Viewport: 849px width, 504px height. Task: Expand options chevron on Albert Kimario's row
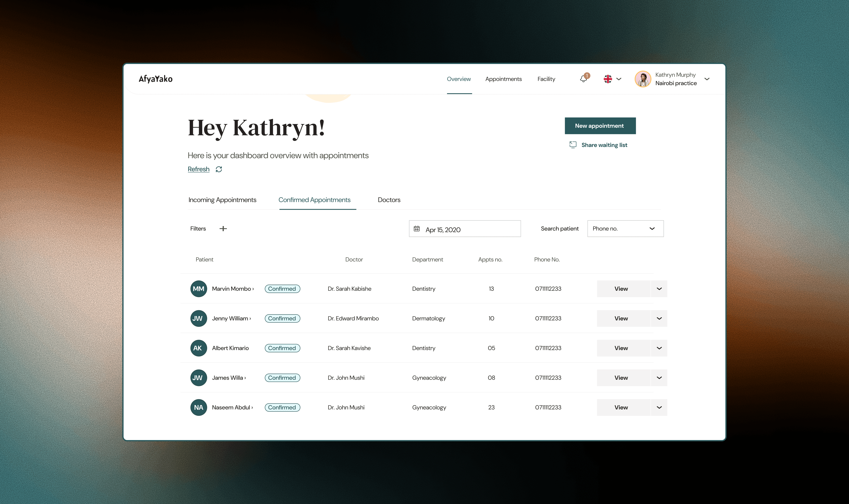tap(659, 348)
